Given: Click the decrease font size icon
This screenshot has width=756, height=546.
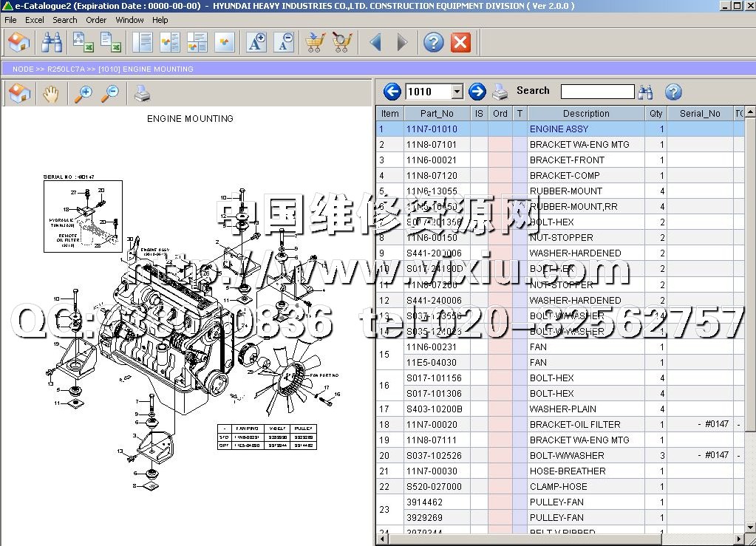Looking at the screenshot, I should (x=284, y=43).
